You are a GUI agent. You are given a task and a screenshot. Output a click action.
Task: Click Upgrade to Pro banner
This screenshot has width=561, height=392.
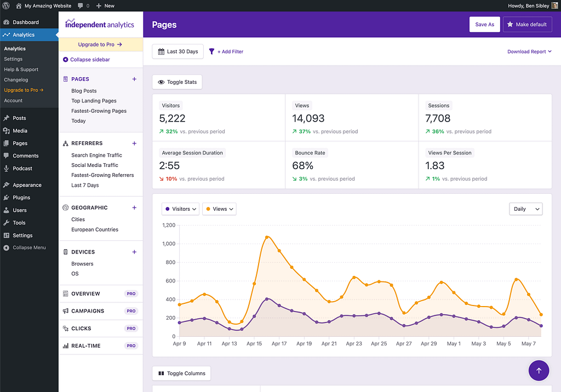[100, 44]
